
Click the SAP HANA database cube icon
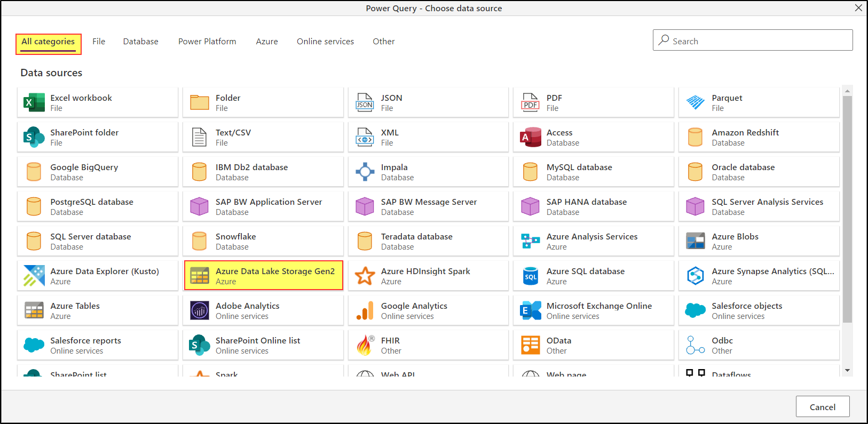click(x=531, y=206)
